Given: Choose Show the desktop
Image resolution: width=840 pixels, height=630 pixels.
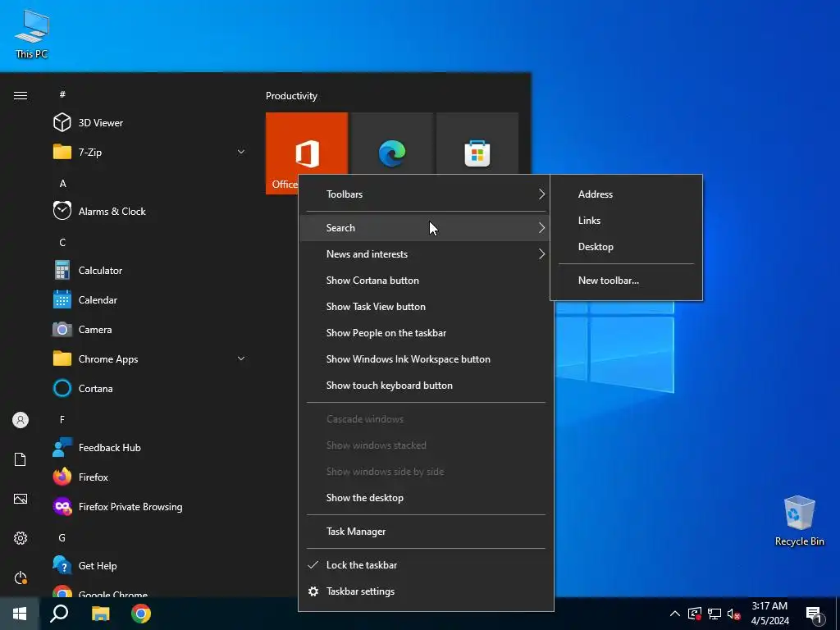Looking at the screenshot, I should [426, 498].
